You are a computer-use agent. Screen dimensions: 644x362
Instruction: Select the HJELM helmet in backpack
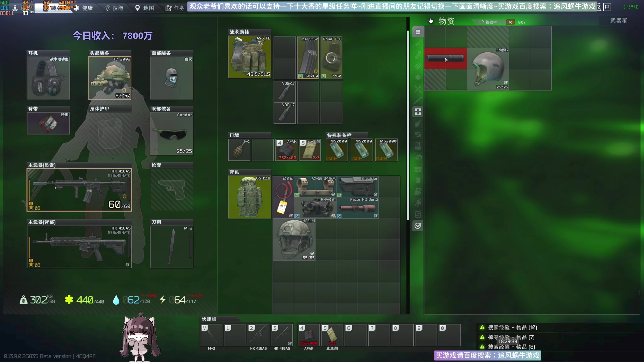point(294,239)
